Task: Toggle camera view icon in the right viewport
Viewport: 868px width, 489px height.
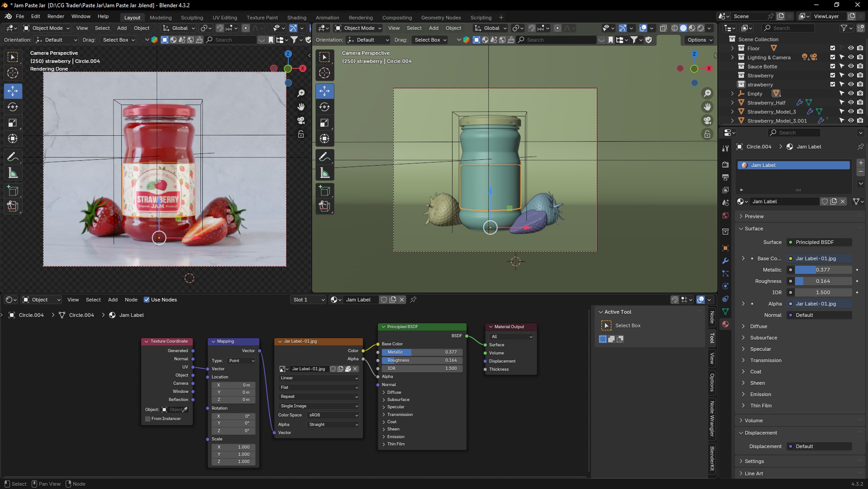Action: coord(707,121)
